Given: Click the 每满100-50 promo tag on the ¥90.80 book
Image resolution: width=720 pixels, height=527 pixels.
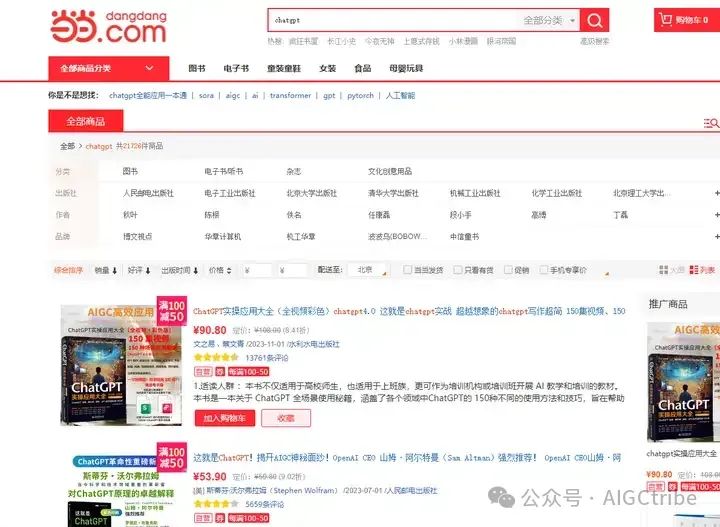Looking at the screenshot, I should click(248, 371).
